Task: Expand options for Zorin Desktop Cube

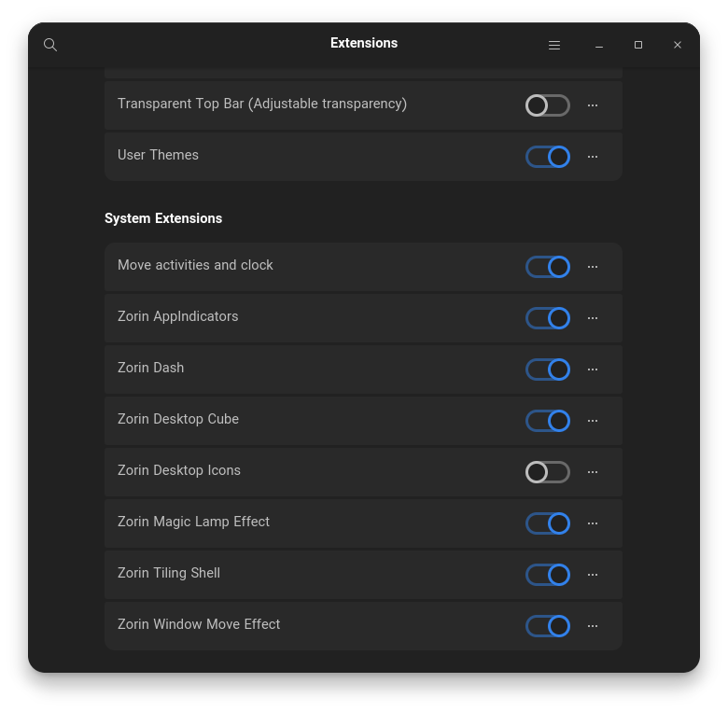Action: pyautogui.click(x=593, y=421)
